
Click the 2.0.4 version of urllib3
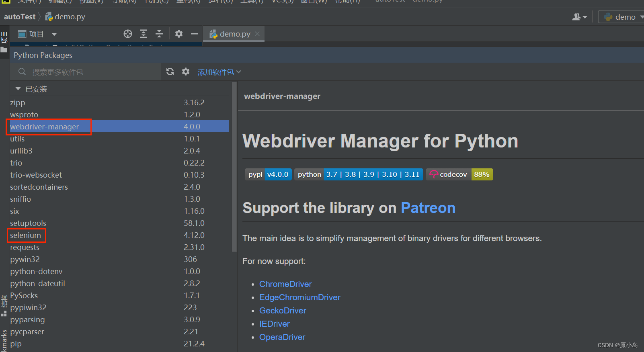192,151
